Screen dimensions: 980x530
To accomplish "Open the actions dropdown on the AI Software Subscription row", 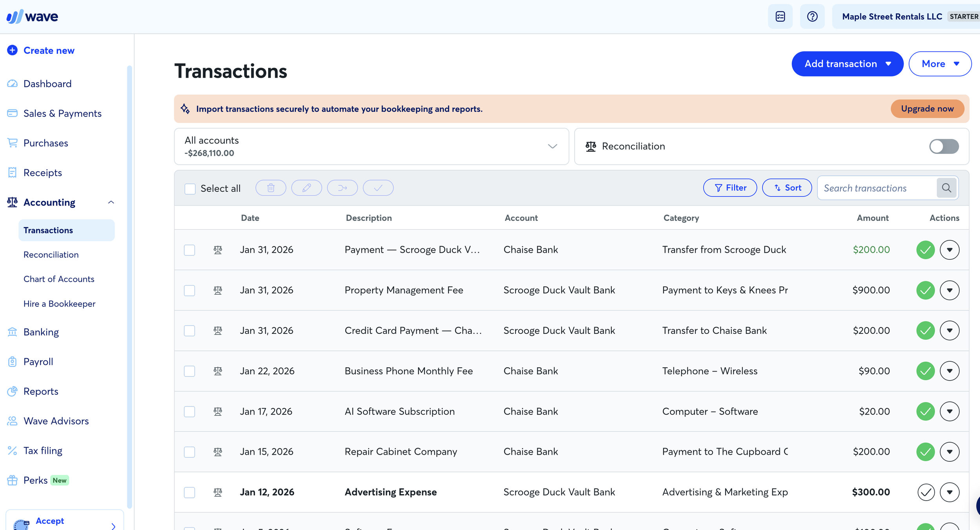I will click(x=949, y=411).
